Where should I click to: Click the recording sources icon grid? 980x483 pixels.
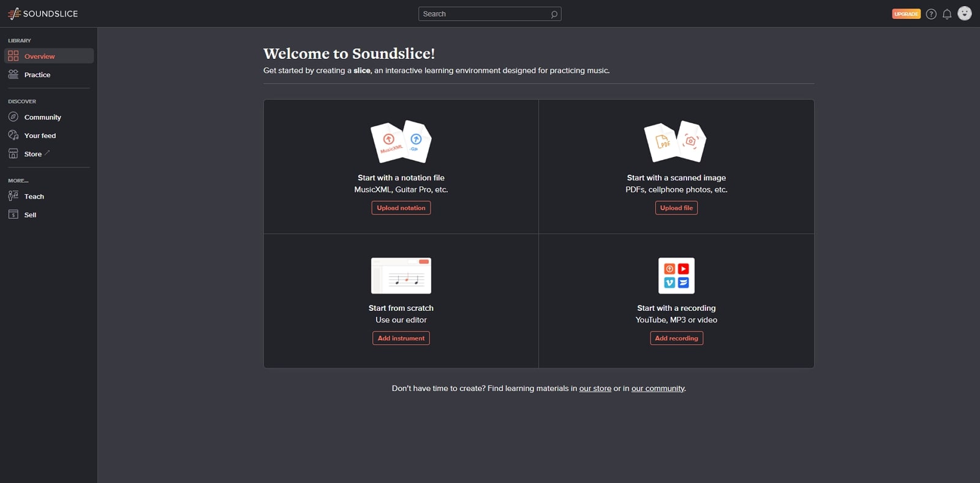[x=676, y=276]
